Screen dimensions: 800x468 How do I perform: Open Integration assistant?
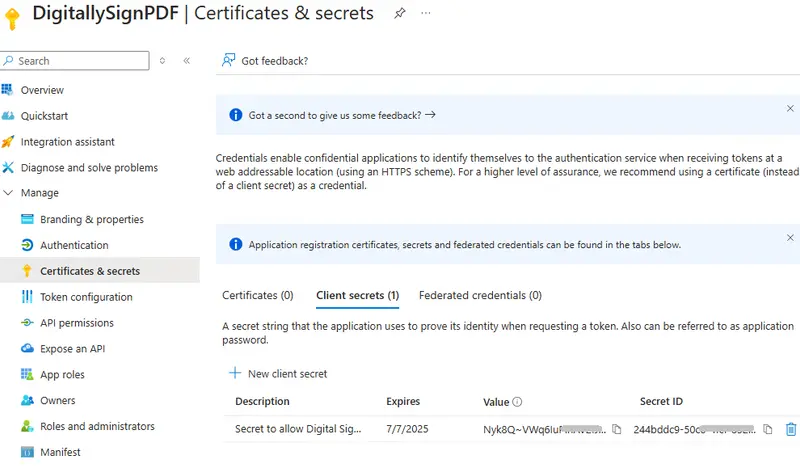67,142
